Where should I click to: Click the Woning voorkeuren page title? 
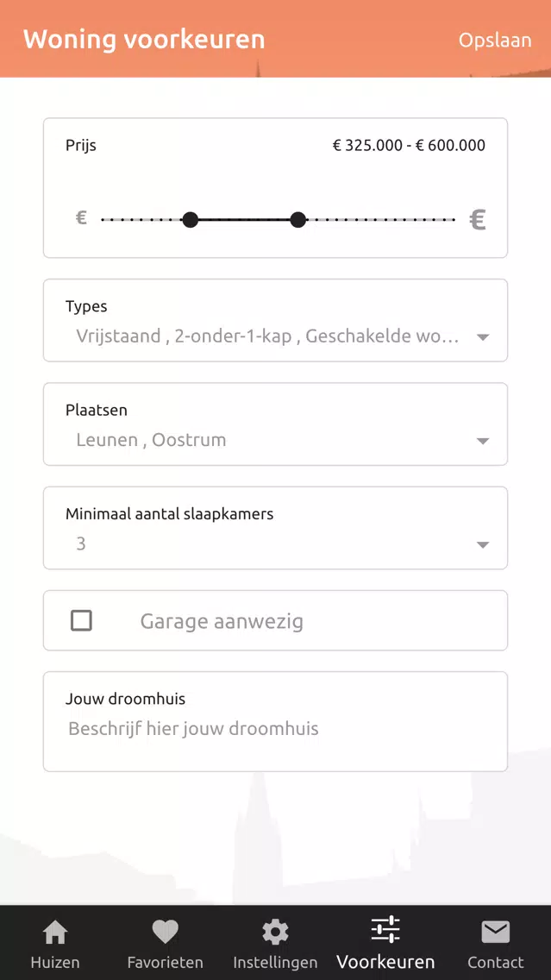click(x=144, y=40)
